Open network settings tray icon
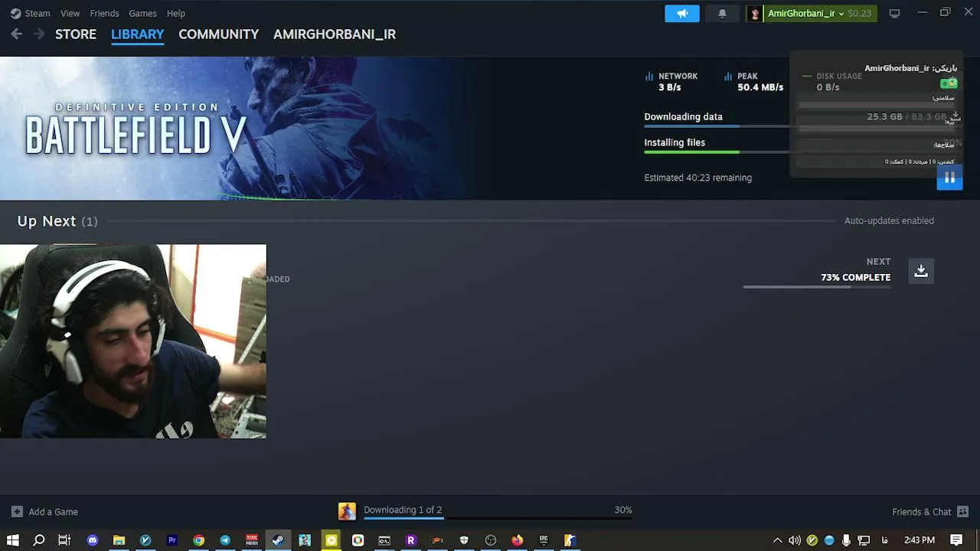The width and height of the screenshot is (980, 551). pyautogui.click(x=864, y=540)
